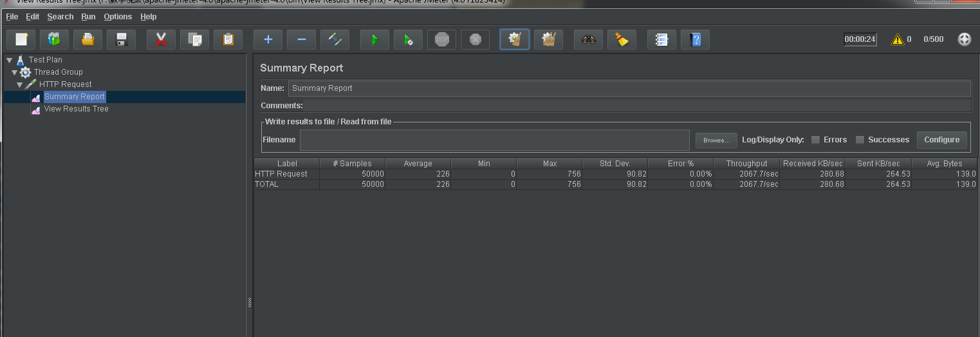The height and width of the screenshot is (337, 980).
Task: Create a new test plan
Action: point(21,40)
